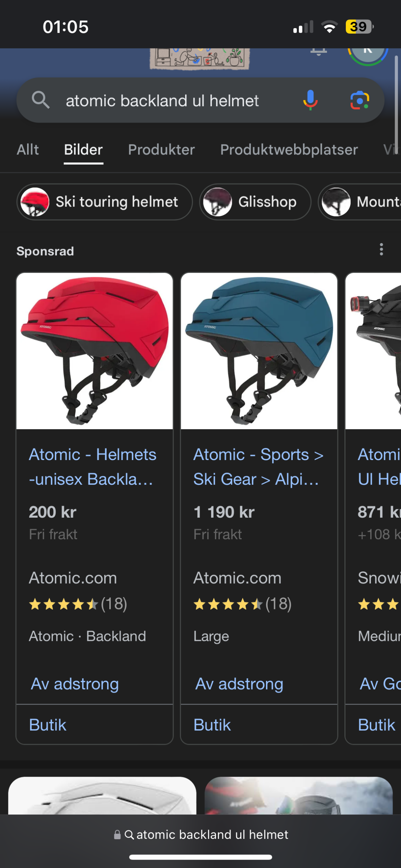The height and width of the screenshot is (868, 401).
Task: Select the Glisshop filter chip
Action: tap(255, 202)
